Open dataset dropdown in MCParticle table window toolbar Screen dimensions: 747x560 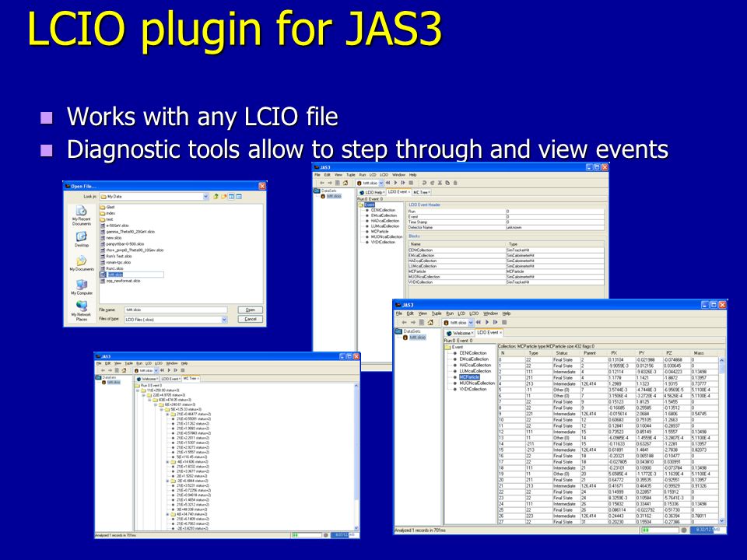(x=471, y=322)
